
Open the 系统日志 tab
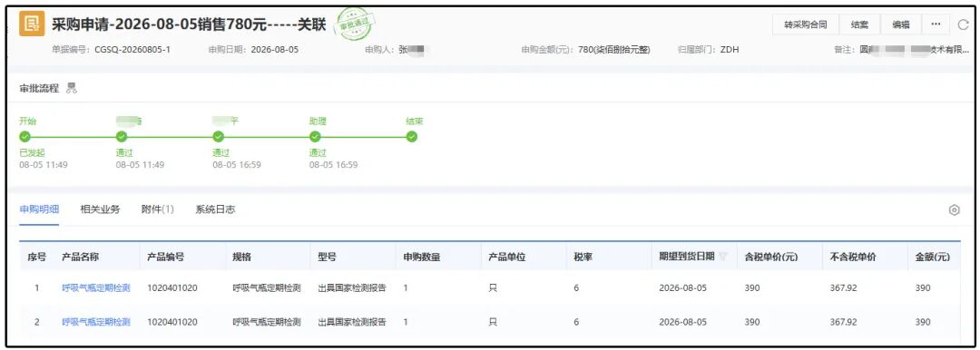pos(216,209)
